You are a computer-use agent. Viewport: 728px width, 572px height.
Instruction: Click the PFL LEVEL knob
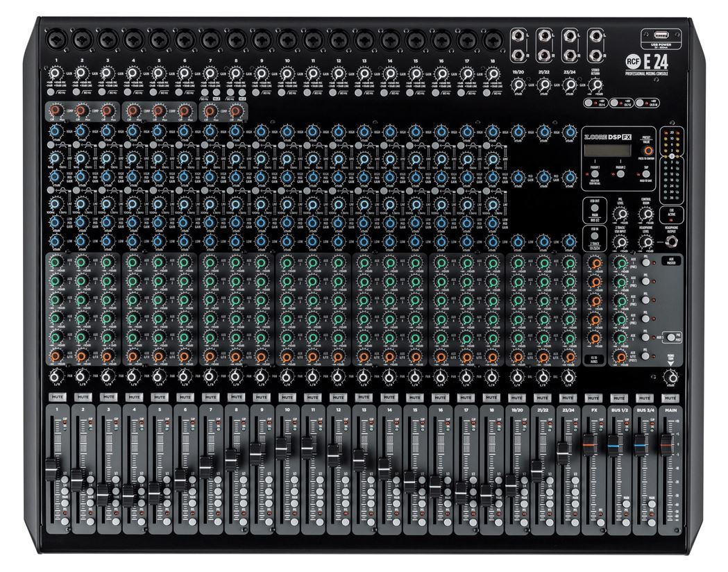(x=620, y=214)
